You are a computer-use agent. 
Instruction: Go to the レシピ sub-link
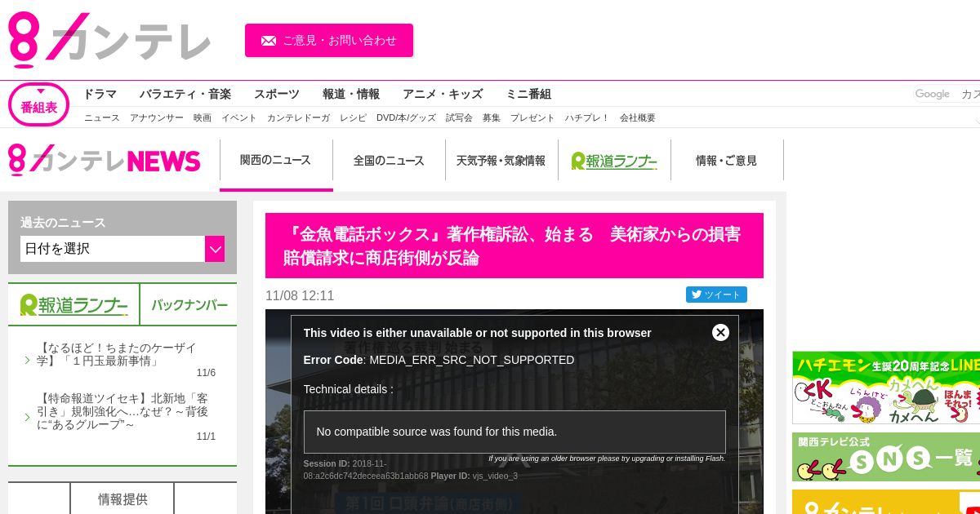(x=353, y=117)
